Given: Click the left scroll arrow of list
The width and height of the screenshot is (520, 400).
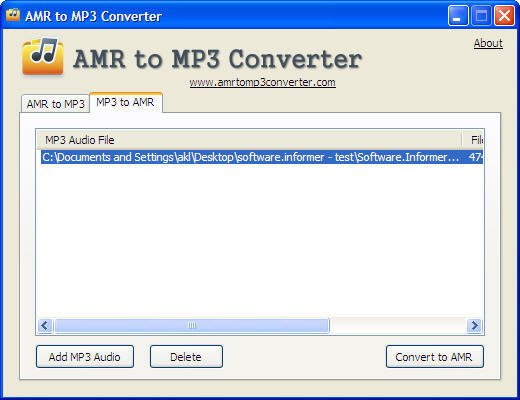Looking at the screenshot, I should click(x=45, y=325).
